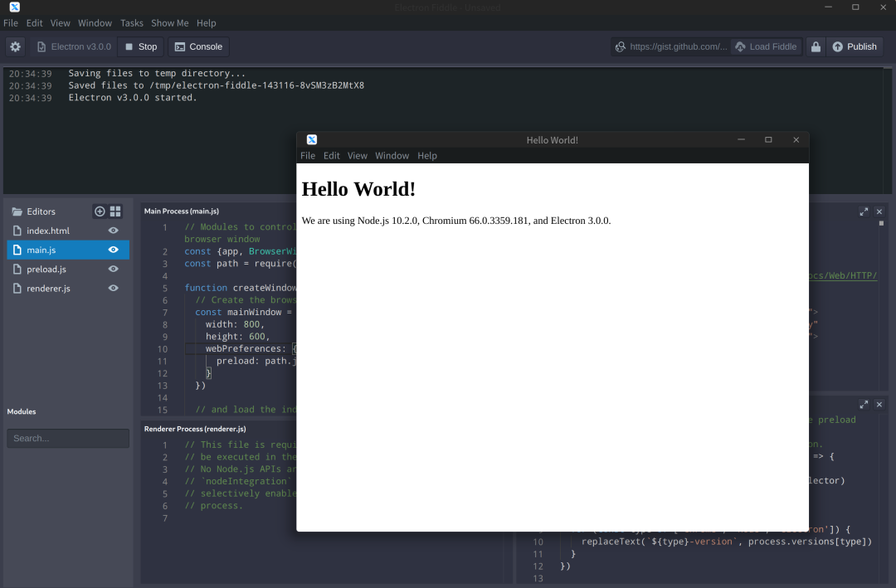Publish the fiddle to GitHub
The width and height of the screenshot is (896, 588).
[855, 46]
